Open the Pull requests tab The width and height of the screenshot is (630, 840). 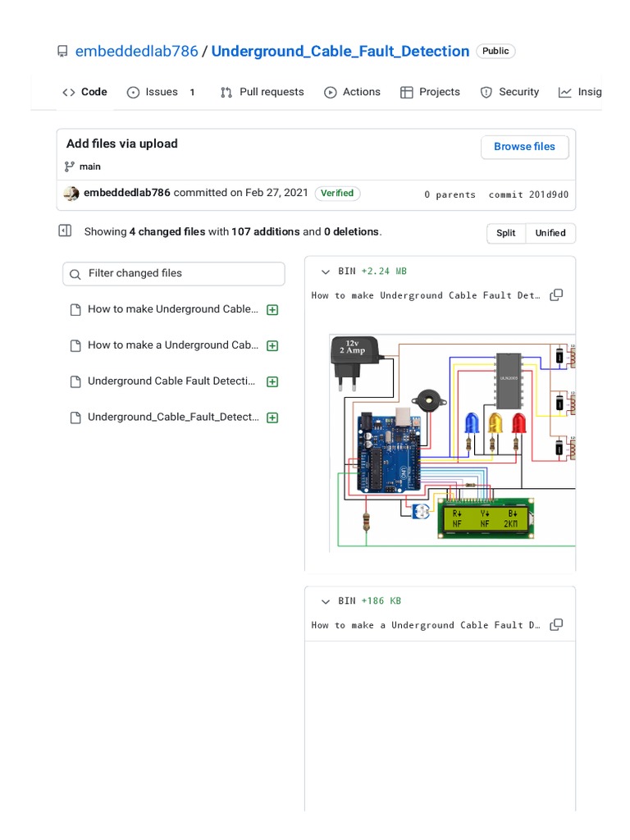click(x=262, y=92)
